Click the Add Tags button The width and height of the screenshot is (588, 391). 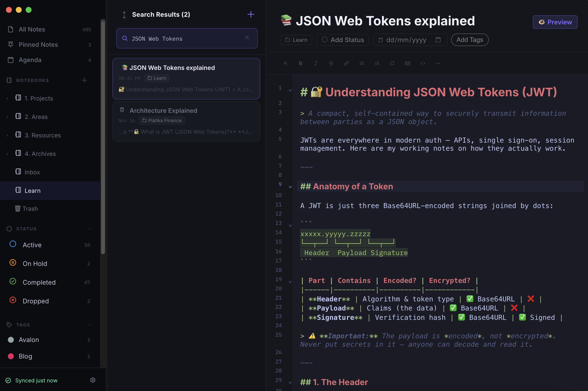[470, 40]
